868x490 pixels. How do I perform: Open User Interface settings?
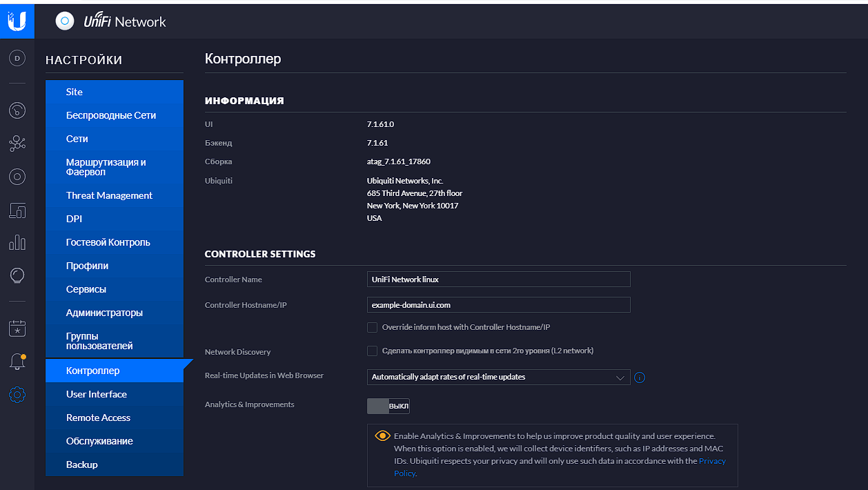pos(115,394)
